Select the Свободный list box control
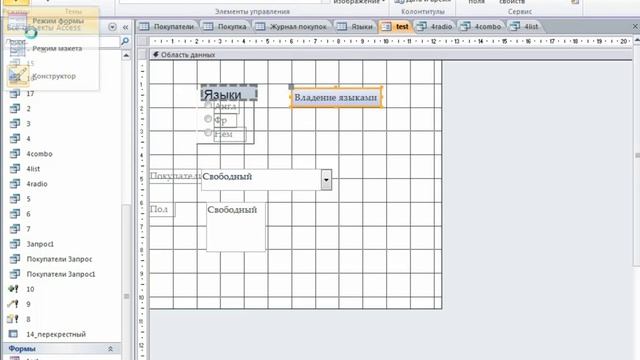640x360 pixels. (236, 227)
